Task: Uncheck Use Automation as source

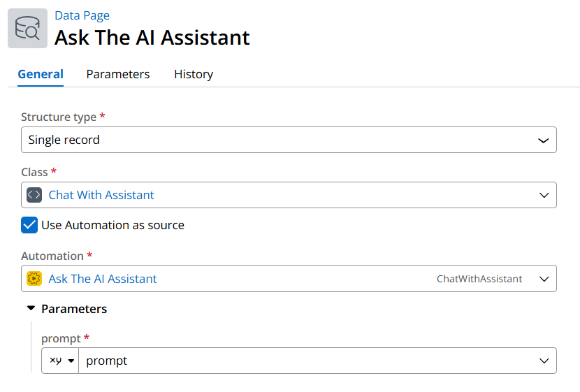Action: click(x=29, y=225)
